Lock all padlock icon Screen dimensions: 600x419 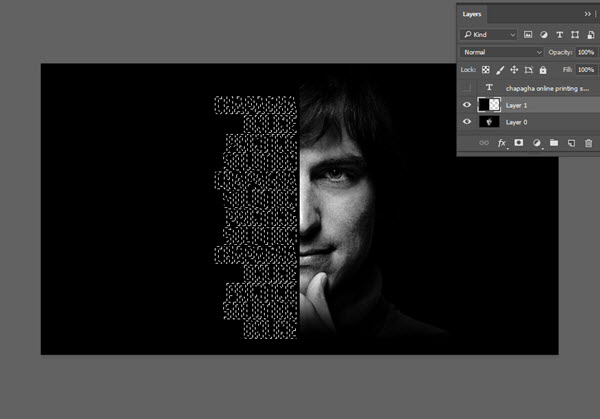point(543,70)
